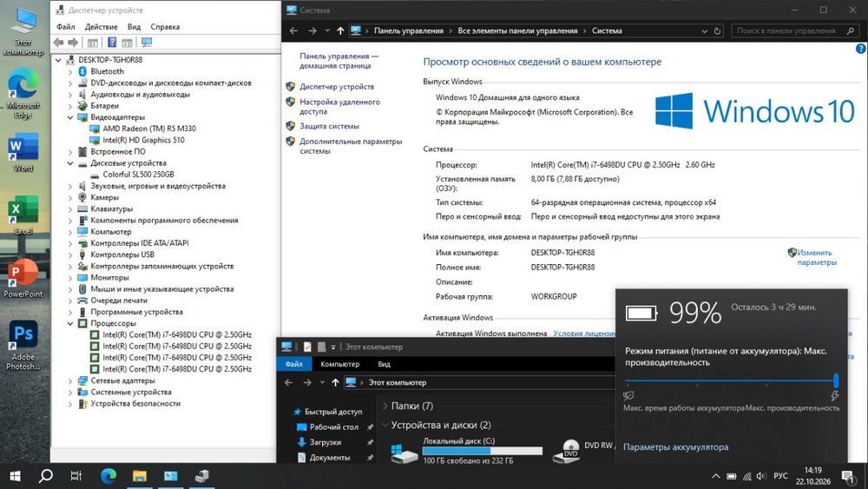This screenshot has height=489, width=868.
Task: Select Intel(R) HD Graphics 510 device
Action: point(143,140)
